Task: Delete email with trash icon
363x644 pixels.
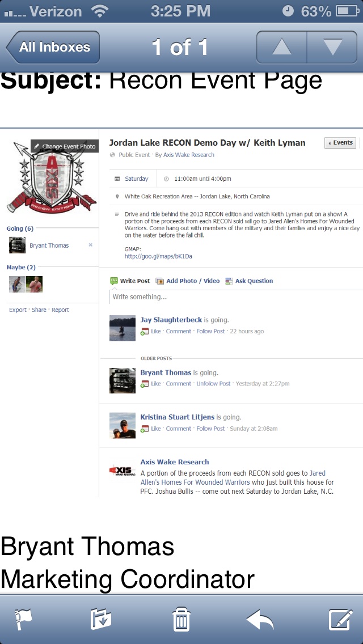Action: [x=181, y=620]
